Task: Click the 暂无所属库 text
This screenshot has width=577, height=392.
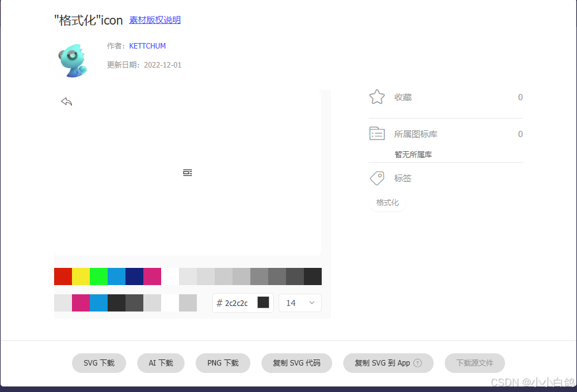Action: coord(413,155)
